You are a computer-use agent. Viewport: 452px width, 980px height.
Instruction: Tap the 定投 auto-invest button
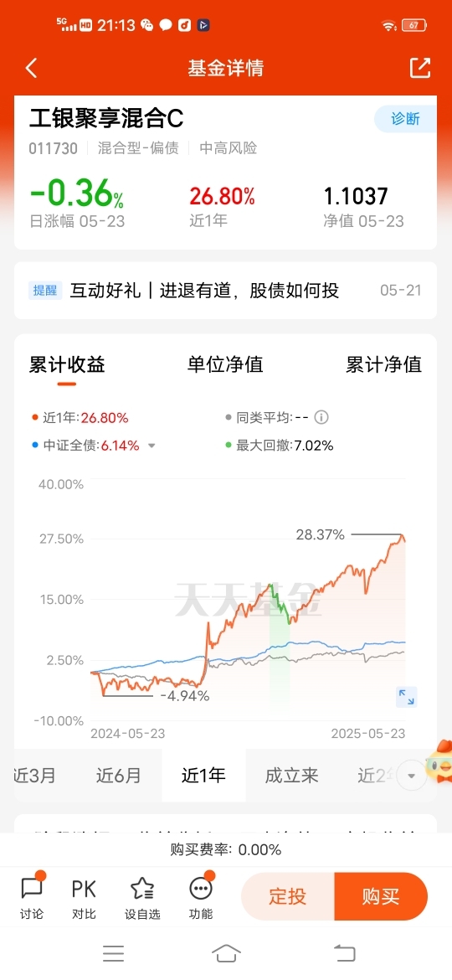tap(288, 896)
